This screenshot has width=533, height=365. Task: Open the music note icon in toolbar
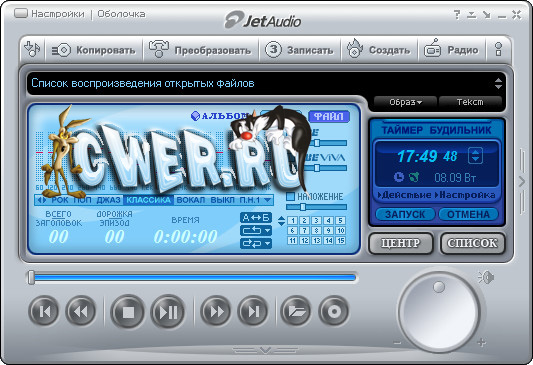32,50
